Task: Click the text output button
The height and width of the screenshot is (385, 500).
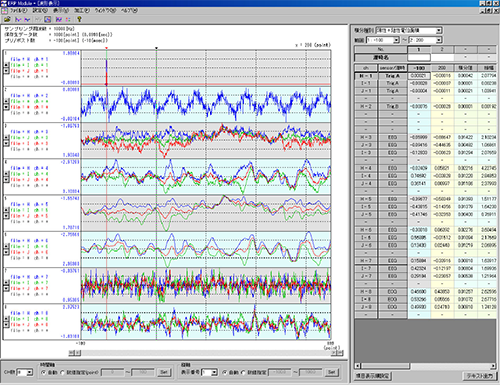Action: coord(479,376)
